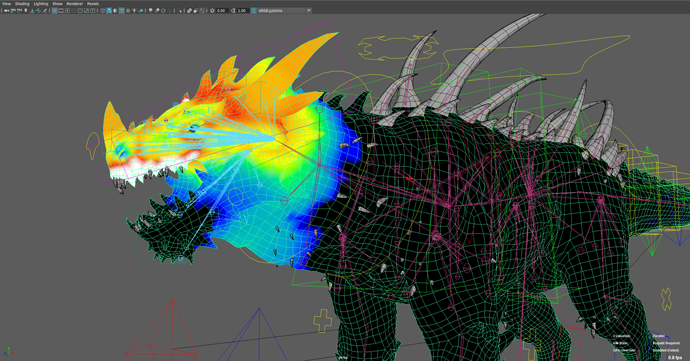Click the Use All Lights bulb icon
The image size is (690, 361).
134,10
